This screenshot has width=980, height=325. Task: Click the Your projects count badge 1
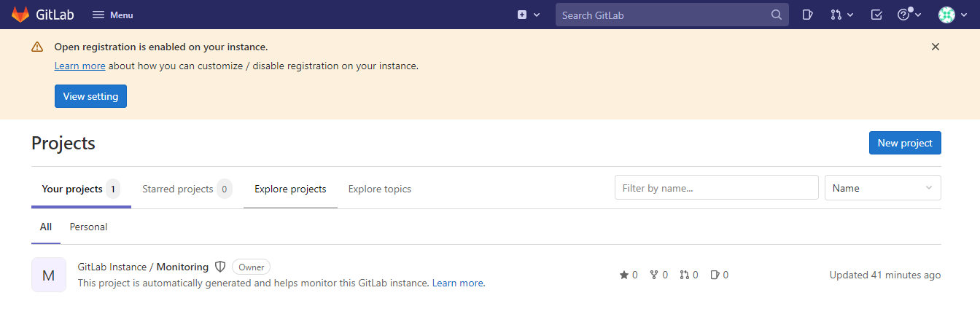[x=113, y=189]
